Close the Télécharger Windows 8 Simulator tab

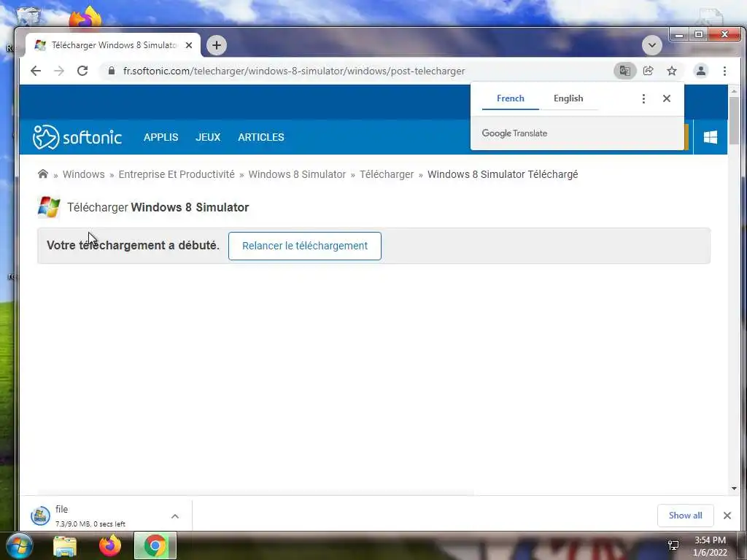[x=189, y=45]
